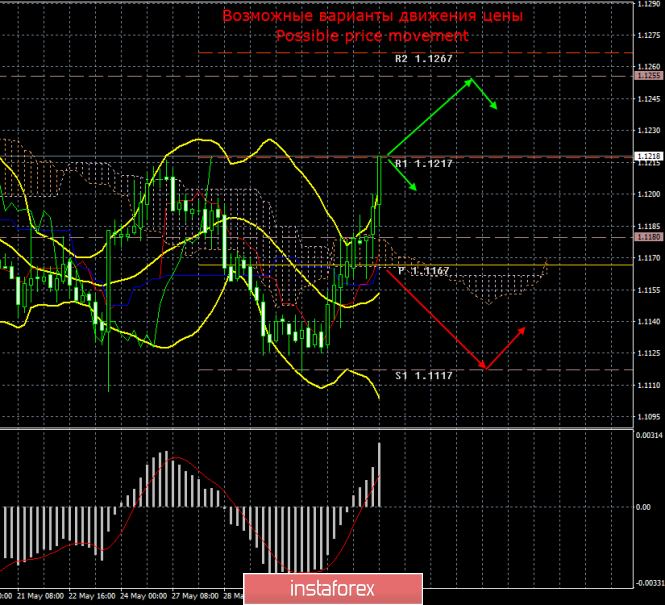Image resolution: width=665 pixels, height=605 pixels.
Task: Select the current price 1.1218 axis tag
Action: [x=649, y=156]
